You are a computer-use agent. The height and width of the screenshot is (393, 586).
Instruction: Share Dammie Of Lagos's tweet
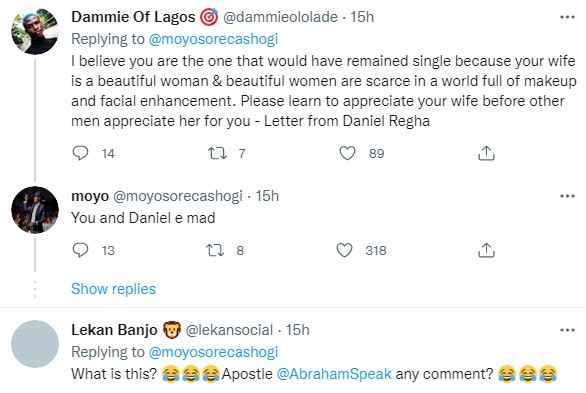coord(486,153)
